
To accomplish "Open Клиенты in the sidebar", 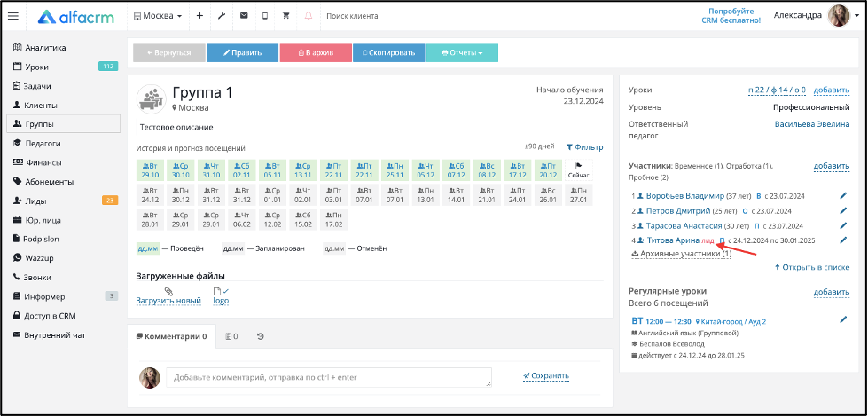I will [35, 106].
